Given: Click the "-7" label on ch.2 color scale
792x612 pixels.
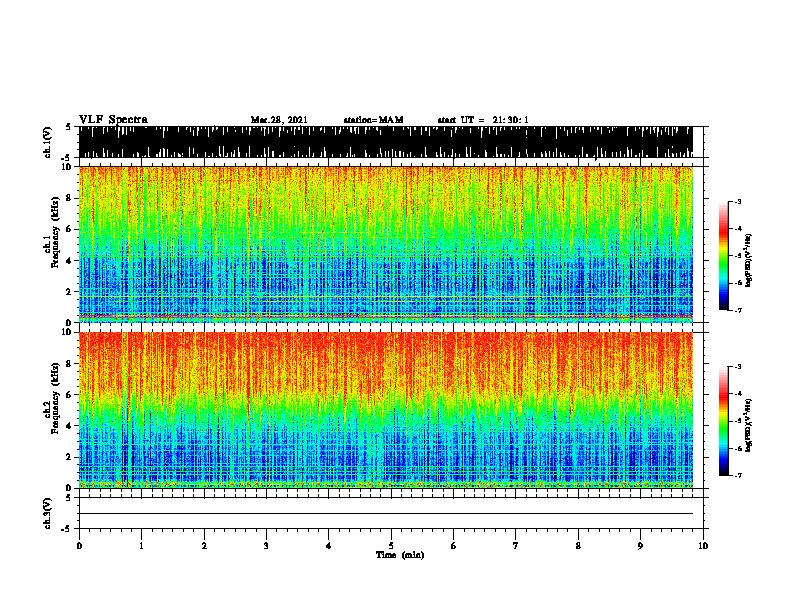Looking at the screenshot, I should [x=737, y=475].
